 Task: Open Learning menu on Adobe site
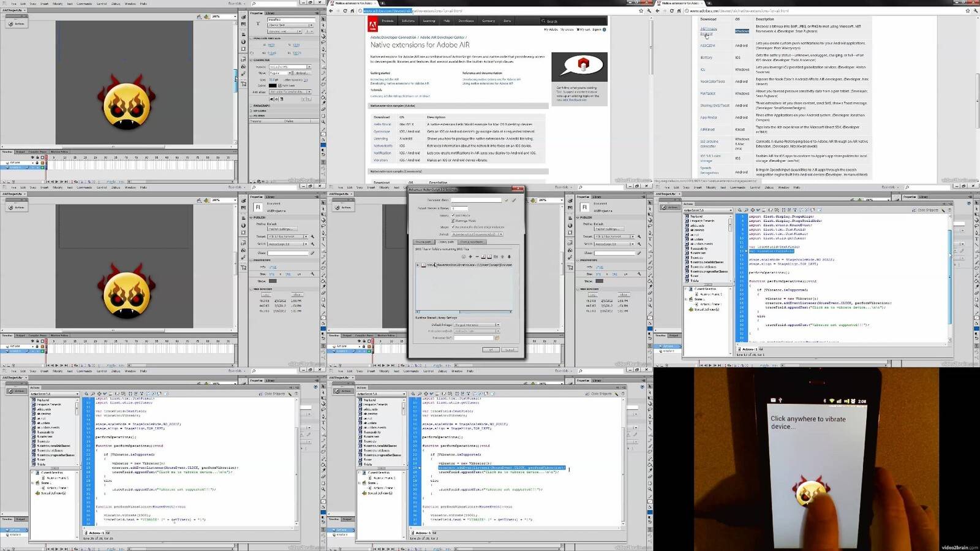click(429, 21)
